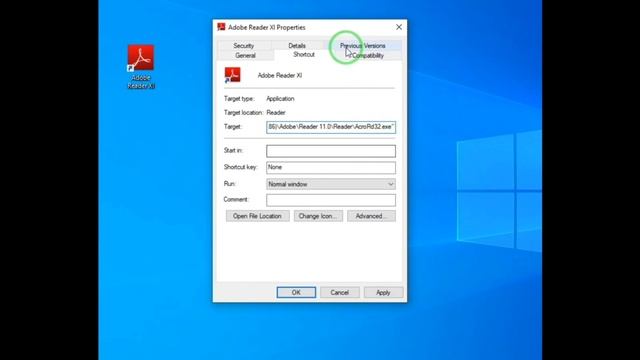Click the Start in input field
The image size is (640, 360).
point(331,151)
